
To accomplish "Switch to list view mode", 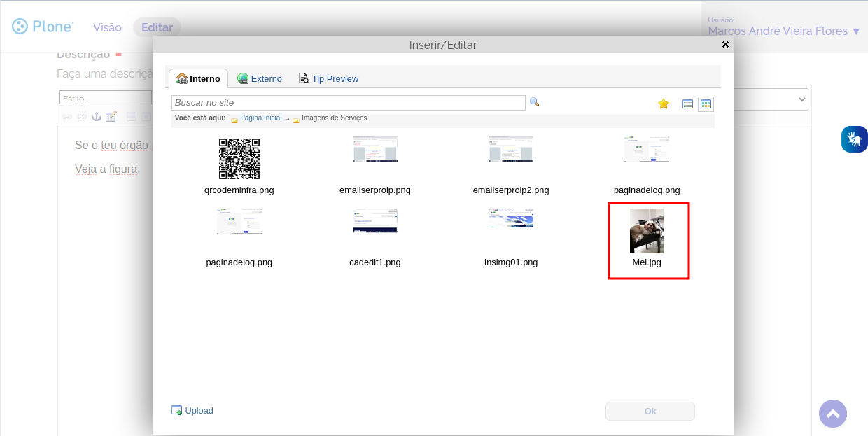I will (x=687, y=104).
